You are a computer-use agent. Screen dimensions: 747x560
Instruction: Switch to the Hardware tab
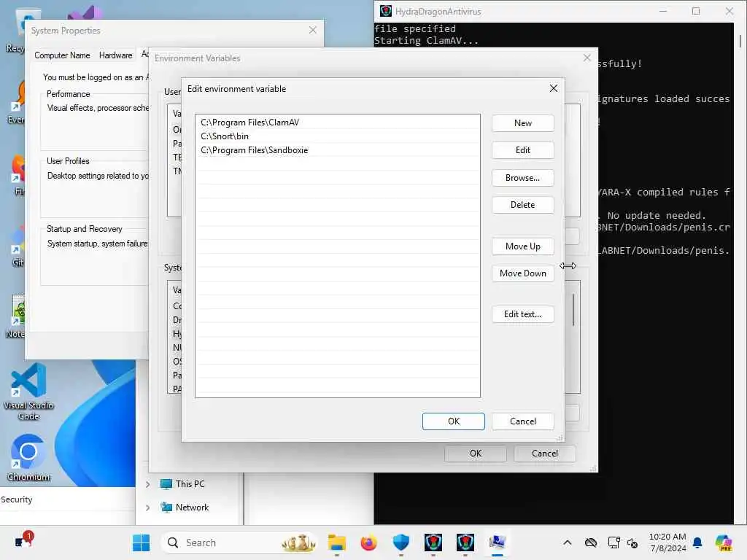point(115,55)
